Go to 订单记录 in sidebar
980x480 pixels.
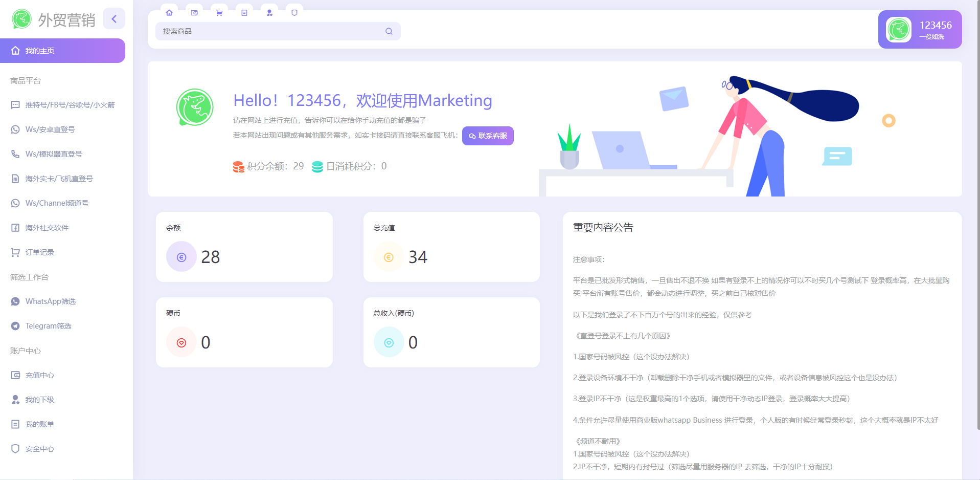tap(40, 252)
